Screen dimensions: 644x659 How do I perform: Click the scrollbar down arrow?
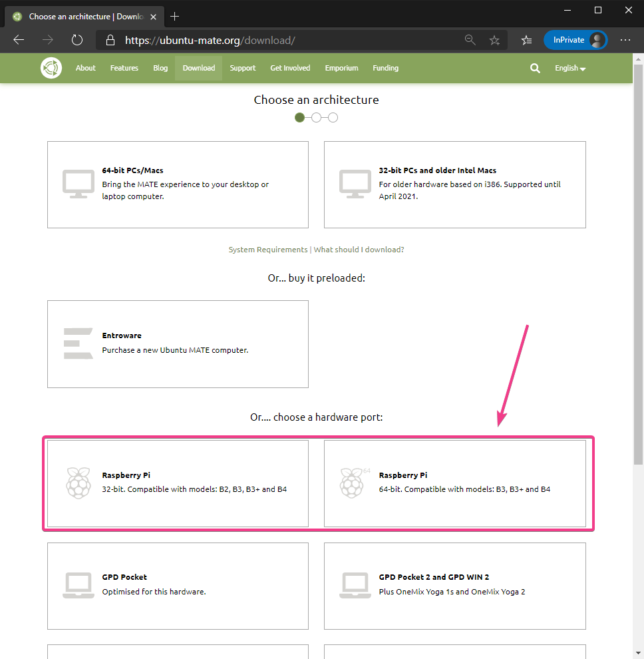point(639,653)
